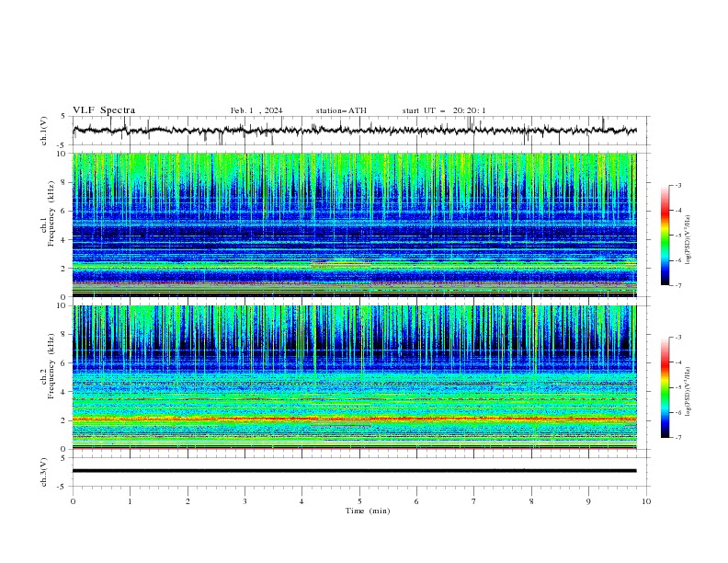The width and height of the screenshot is (728, 563).
Task: Select the date text "Feb. 1 , 2024"
Action: [x=256, y=110]
